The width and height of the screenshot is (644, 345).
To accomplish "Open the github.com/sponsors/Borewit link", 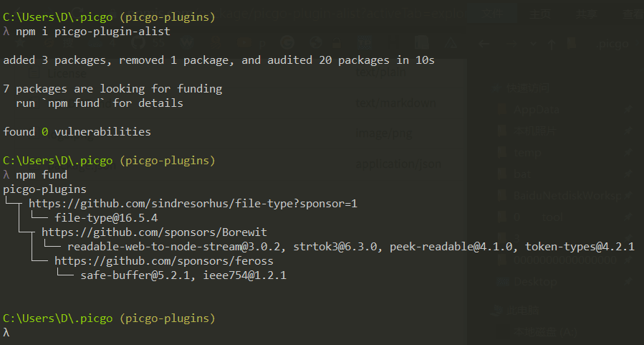I will [154, 232].
